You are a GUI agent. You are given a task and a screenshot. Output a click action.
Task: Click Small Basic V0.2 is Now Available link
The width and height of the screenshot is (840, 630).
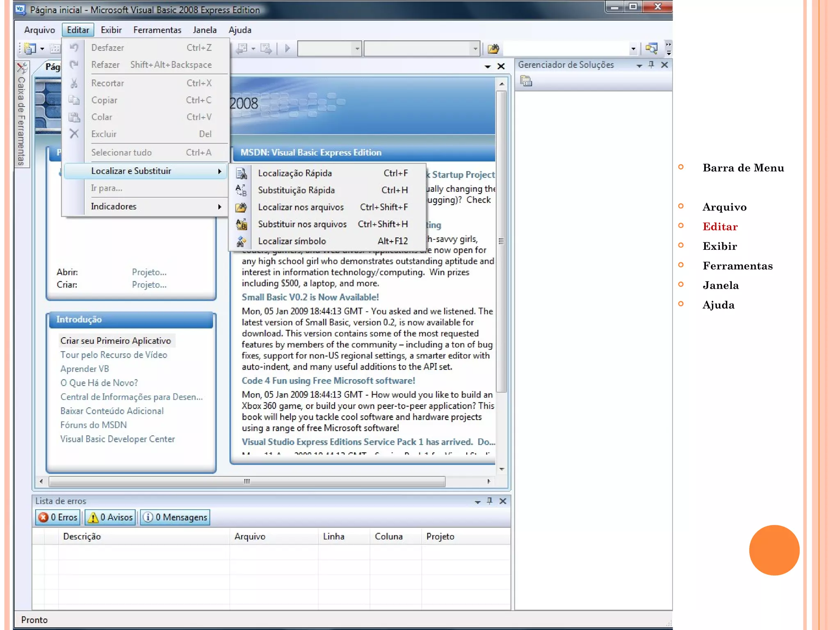click(310, 297)
